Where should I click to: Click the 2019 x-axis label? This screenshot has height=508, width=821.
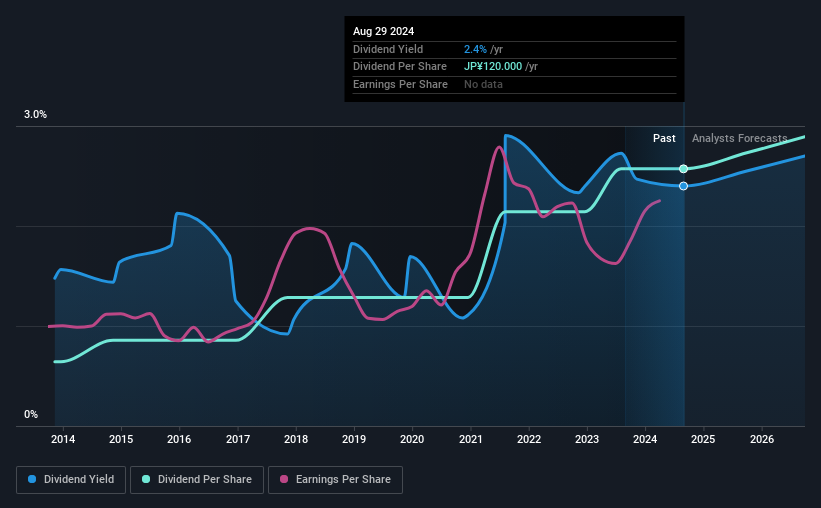pyautogui.click(x=354, y=439)
